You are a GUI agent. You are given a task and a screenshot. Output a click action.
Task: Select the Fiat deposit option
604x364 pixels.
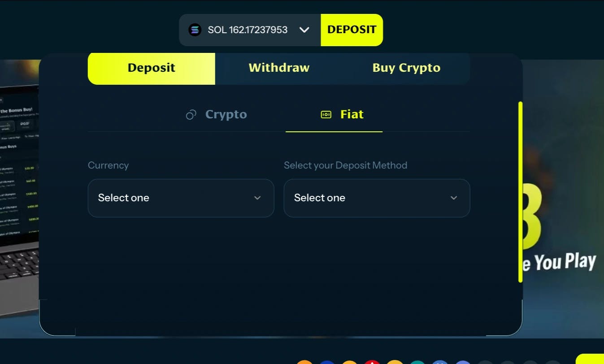(342, 115)
